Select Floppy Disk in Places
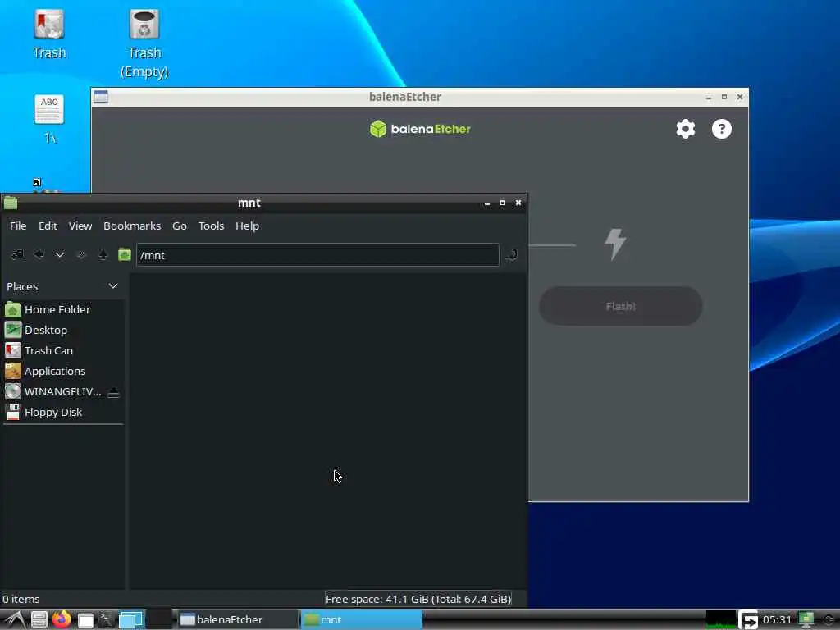This screenshot has height=630, width=840. pos(62,412)
